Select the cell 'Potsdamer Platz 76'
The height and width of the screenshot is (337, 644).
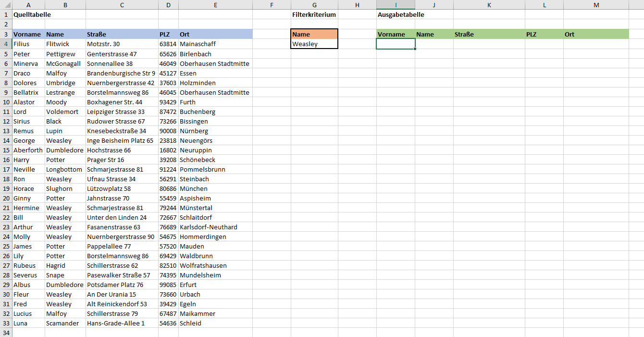[x=122, y=285]
